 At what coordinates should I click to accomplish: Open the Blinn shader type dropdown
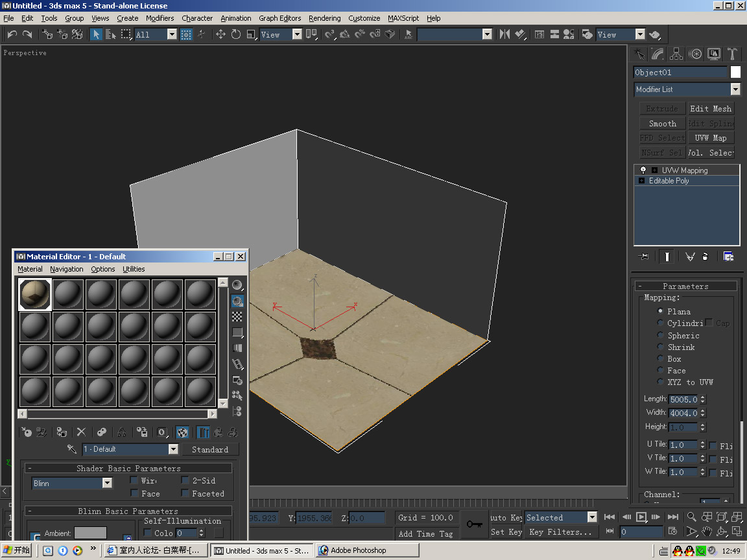tap(107, 483)
